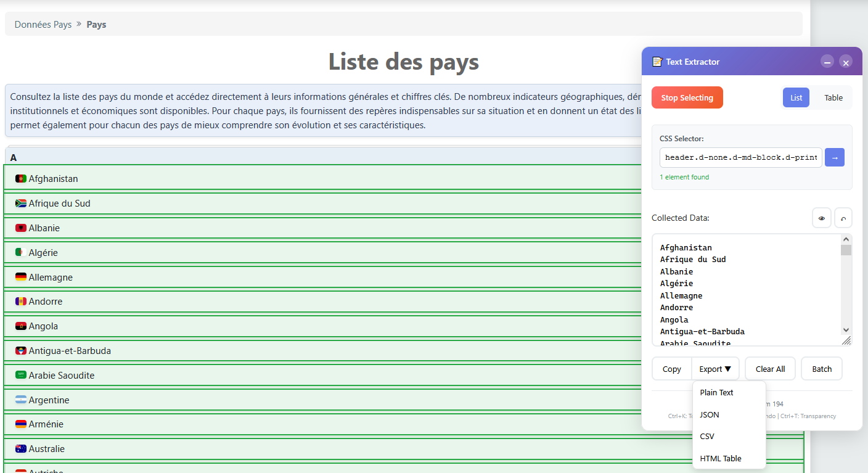Screen dimensions: 868x473
Task: Click the Antigua-et-Barbuda flag icon
Action: (21, 350)
